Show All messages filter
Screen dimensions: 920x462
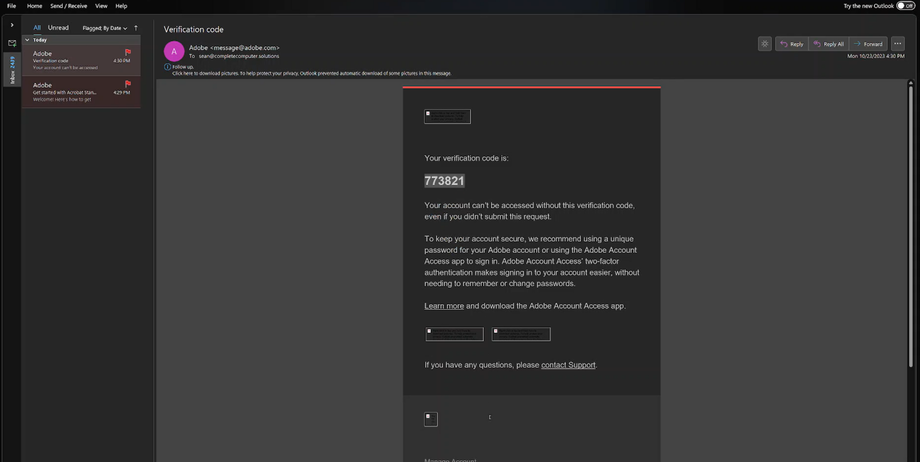[x=37, y=28]
